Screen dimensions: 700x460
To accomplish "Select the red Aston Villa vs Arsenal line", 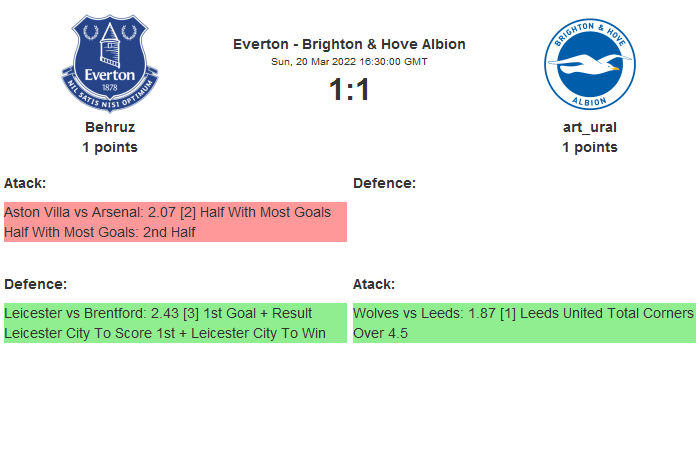I will pos(167,213).
